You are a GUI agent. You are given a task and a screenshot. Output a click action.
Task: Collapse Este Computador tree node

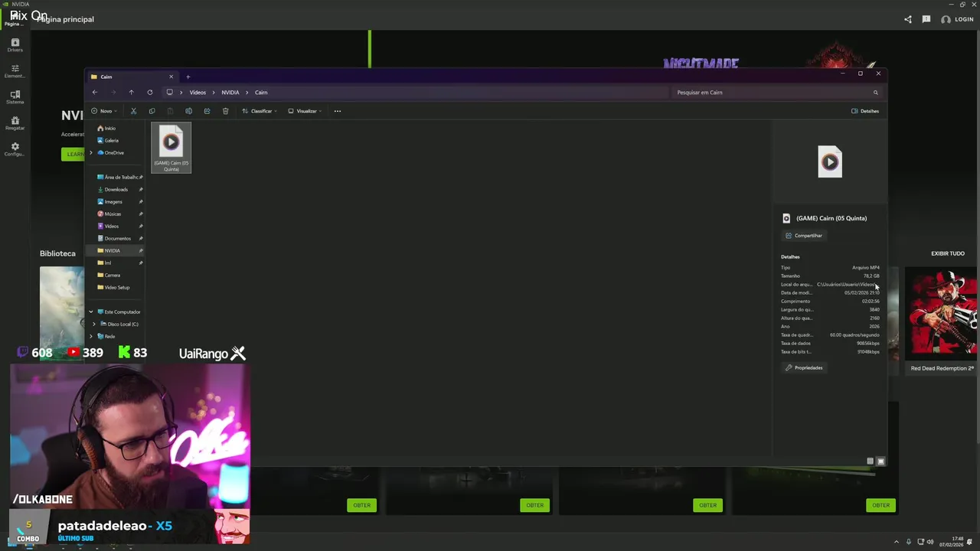[x=91, y=312]
